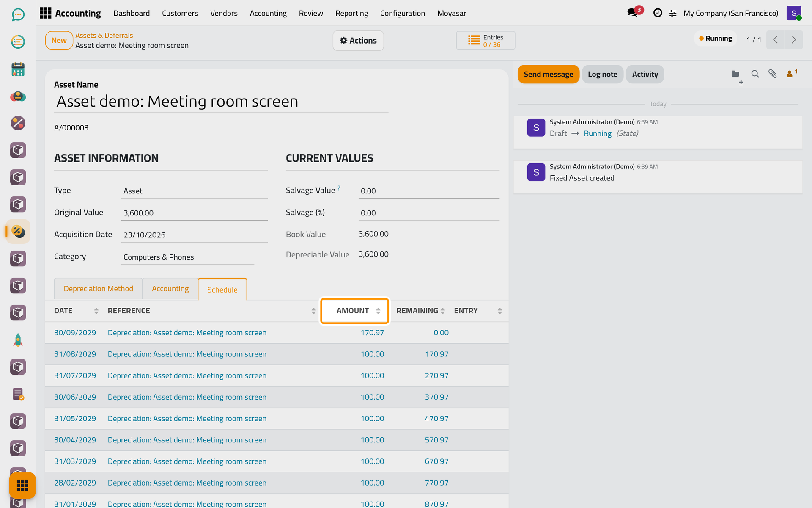Click the Acquisition Date field
Viewport: 812px width, 508px height.
point(195,235)
